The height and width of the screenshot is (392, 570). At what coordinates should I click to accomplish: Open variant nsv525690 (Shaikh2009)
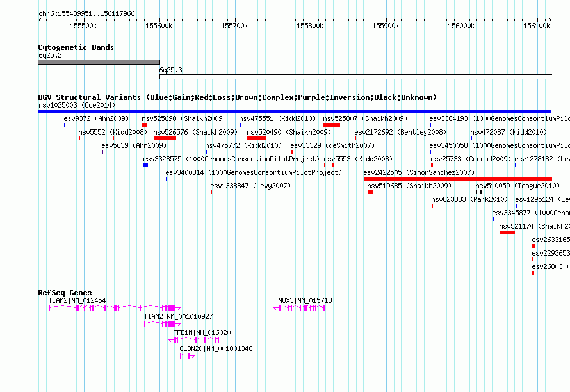184,118
